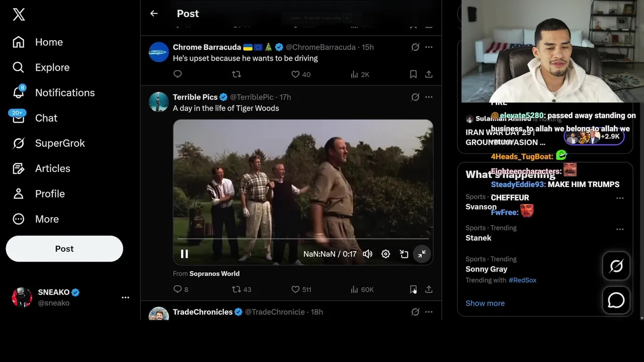Click @ChromeBarracuda handle
This screenshot has width=644, height=362.
pos(320,47)
